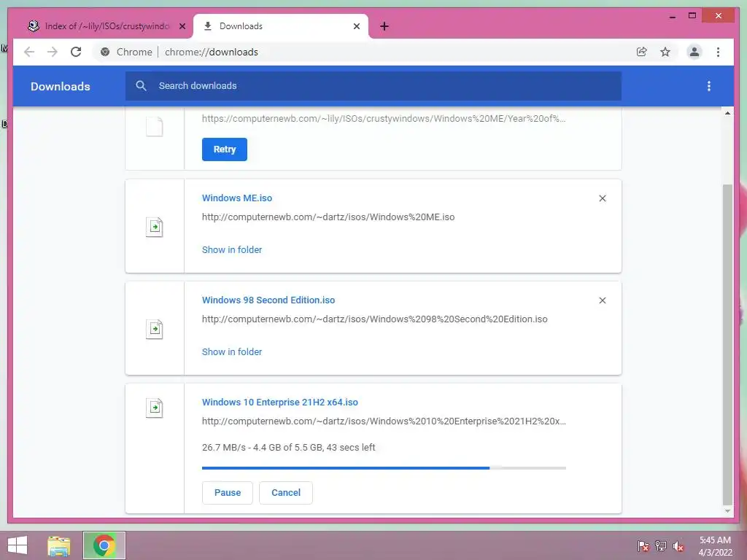
Task: Click the Windows ME.iso file icon
Action: 155,227
